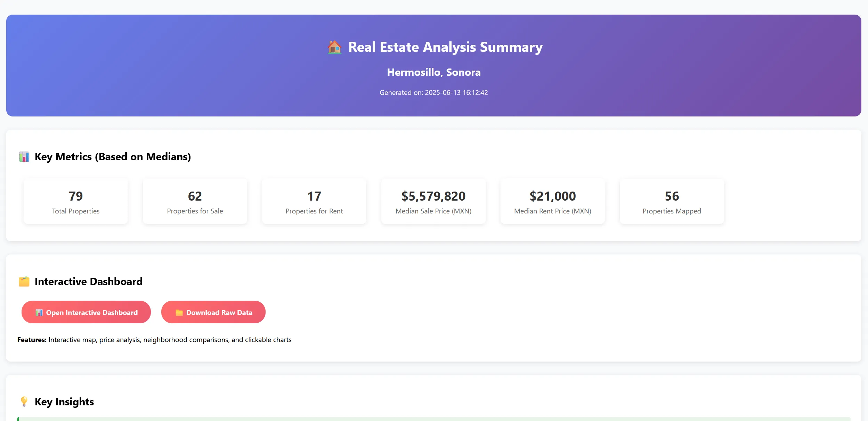The image size is (868, 421).
Task: Click the bar chart icon beside Key Metrics
Action: click(24, 156)
